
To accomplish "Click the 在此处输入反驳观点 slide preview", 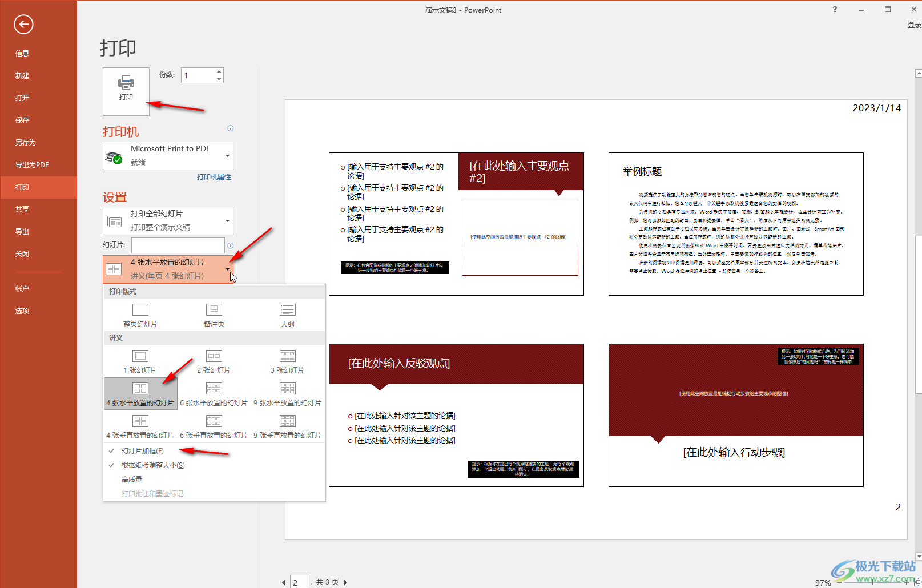I will 456,415.
